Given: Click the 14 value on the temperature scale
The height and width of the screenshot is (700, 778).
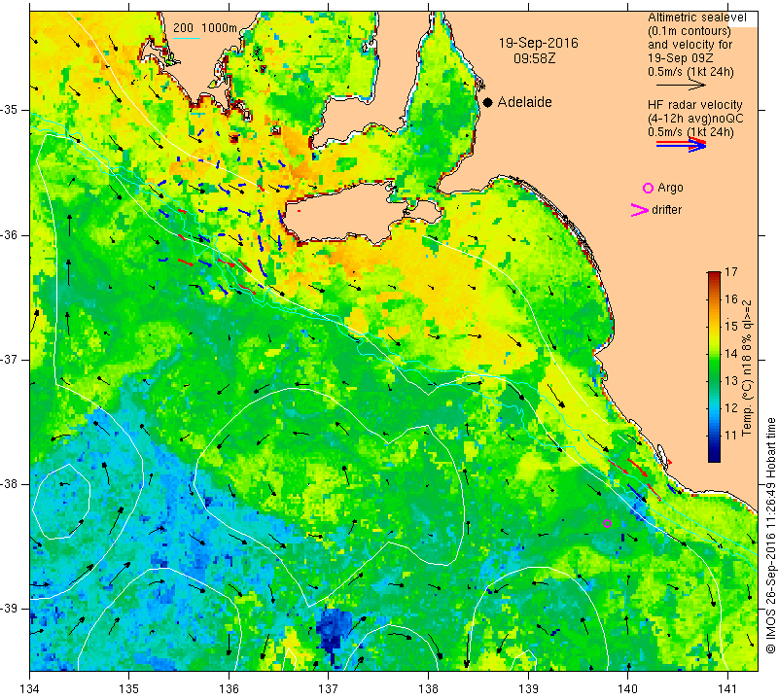Looking at the screenshot, I should 731,354.
